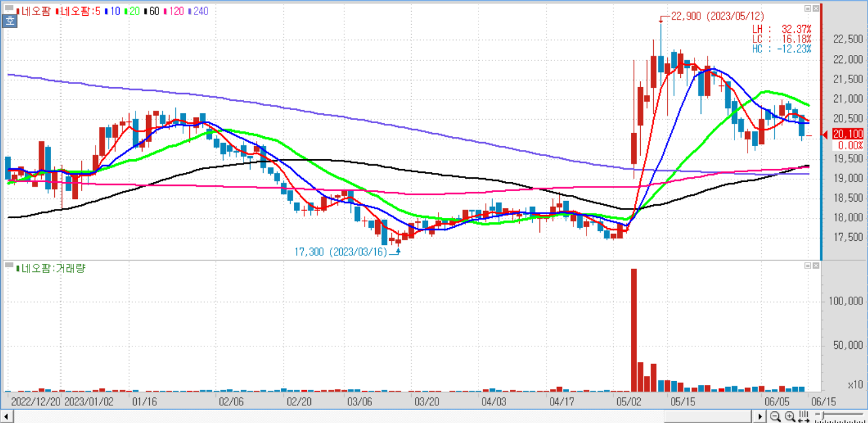Click the 22,500 price axis label

[x=848, y=39]
